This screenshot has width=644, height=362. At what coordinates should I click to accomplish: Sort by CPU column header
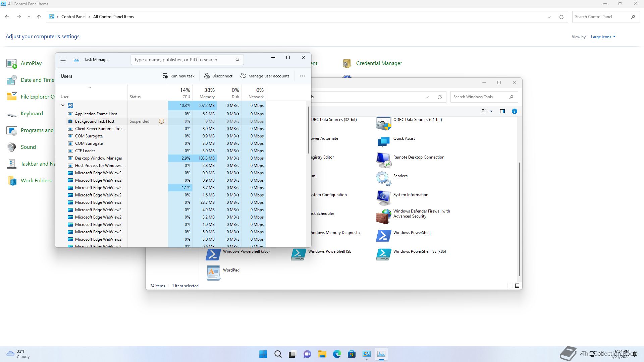(x=180, y=93)
